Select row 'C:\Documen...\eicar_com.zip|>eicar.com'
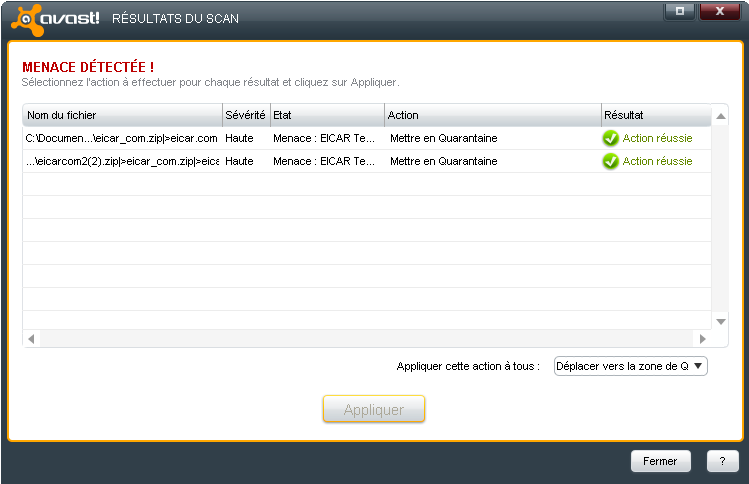Screen dimensions: 749x484 367,138
